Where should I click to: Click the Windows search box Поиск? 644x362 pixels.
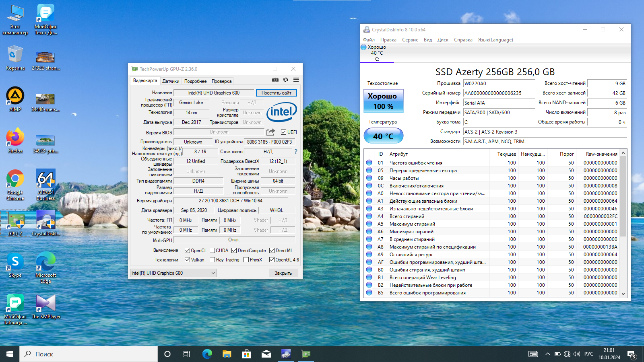89,354
